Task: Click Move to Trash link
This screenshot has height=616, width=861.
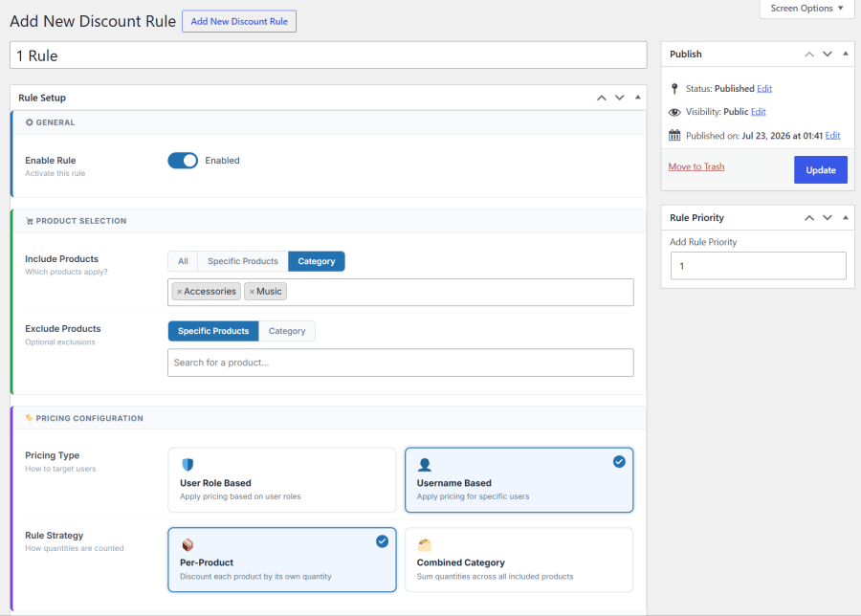Action: click(x=696, y=166)
